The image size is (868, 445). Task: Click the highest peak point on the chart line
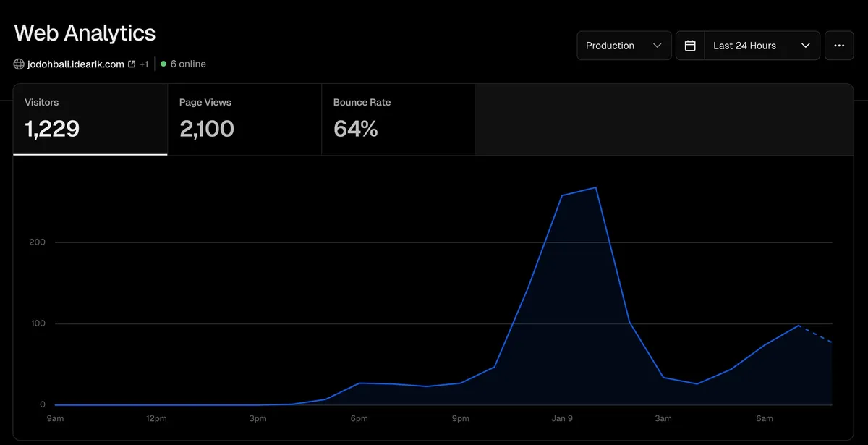pos(595,187)
